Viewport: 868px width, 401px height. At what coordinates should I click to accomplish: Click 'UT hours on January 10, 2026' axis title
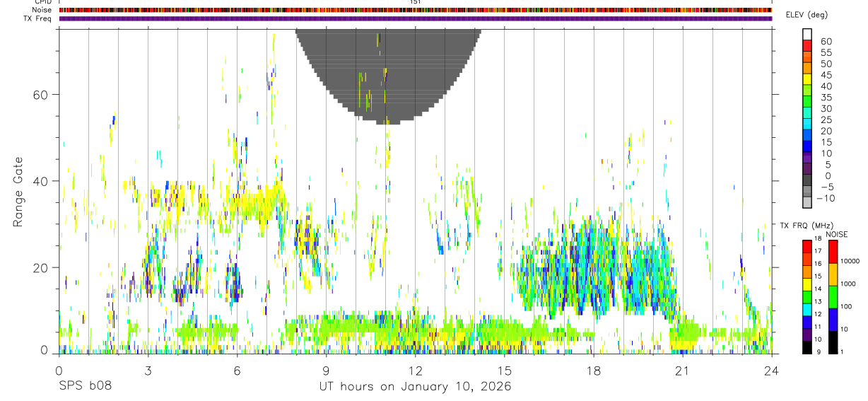[x=416, y=386]
